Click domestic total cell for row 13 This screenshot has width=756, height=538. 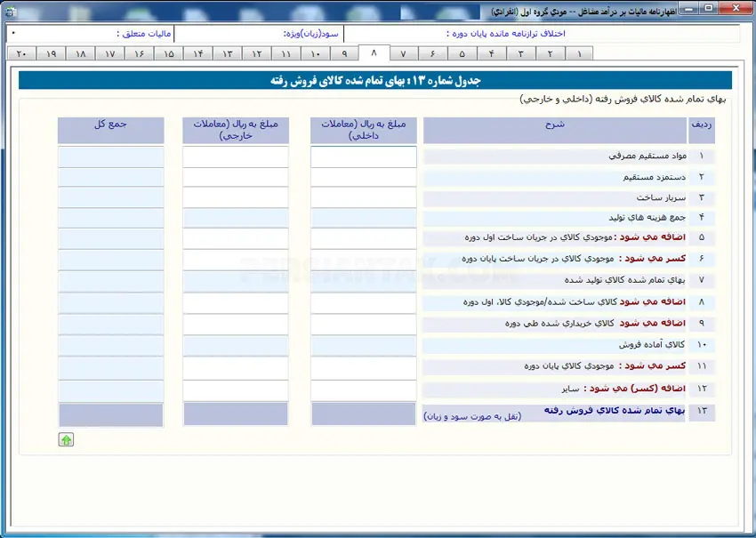364,414
